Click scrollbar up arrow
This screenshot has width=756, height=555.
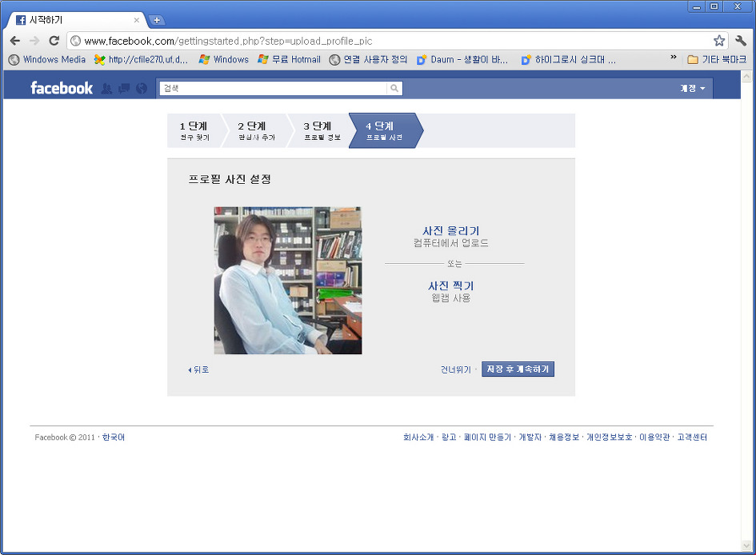pos(746,76)
